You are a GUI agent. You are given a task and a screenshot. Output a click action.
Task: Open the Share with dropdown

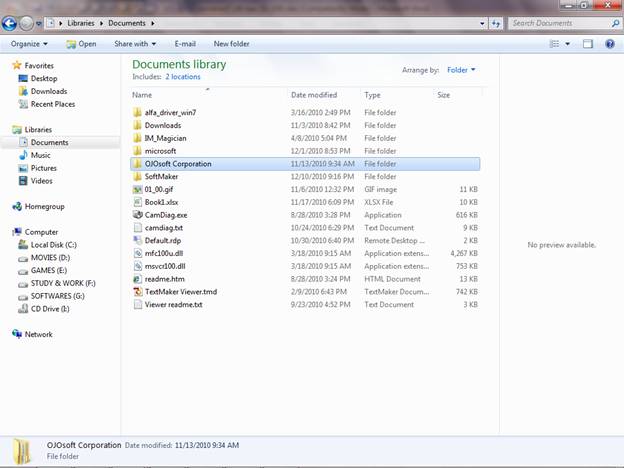[x=135, y=44]
